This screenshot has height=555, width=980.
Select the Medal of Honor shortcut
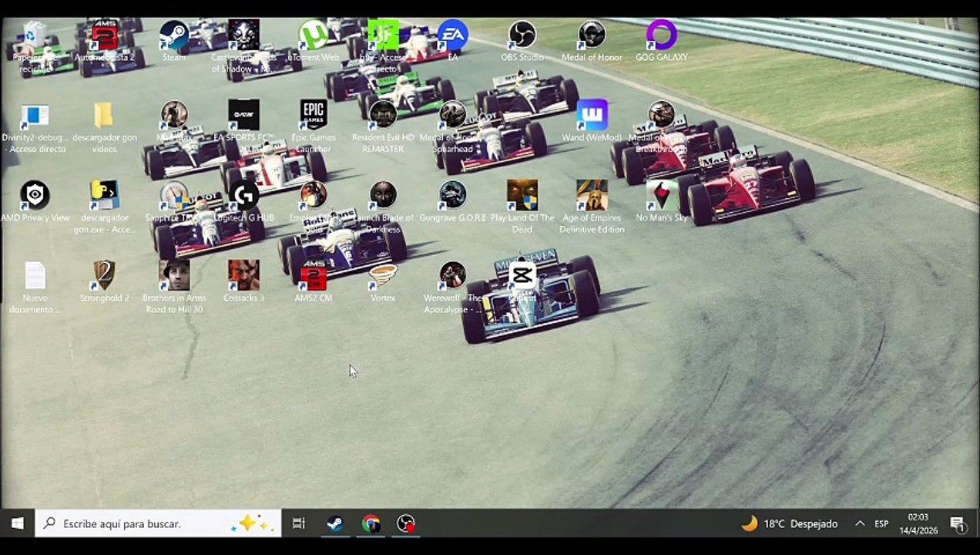click(592, 42)
